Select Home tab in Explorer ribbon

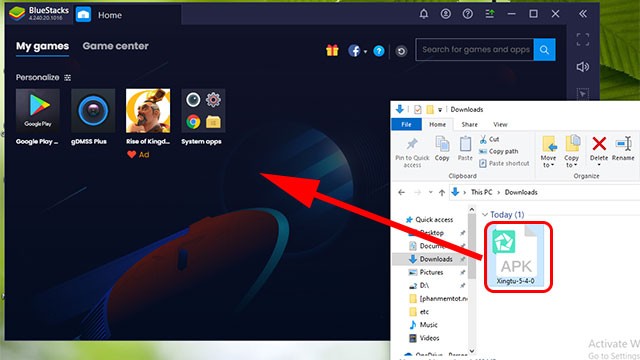(x=438, y=124)
